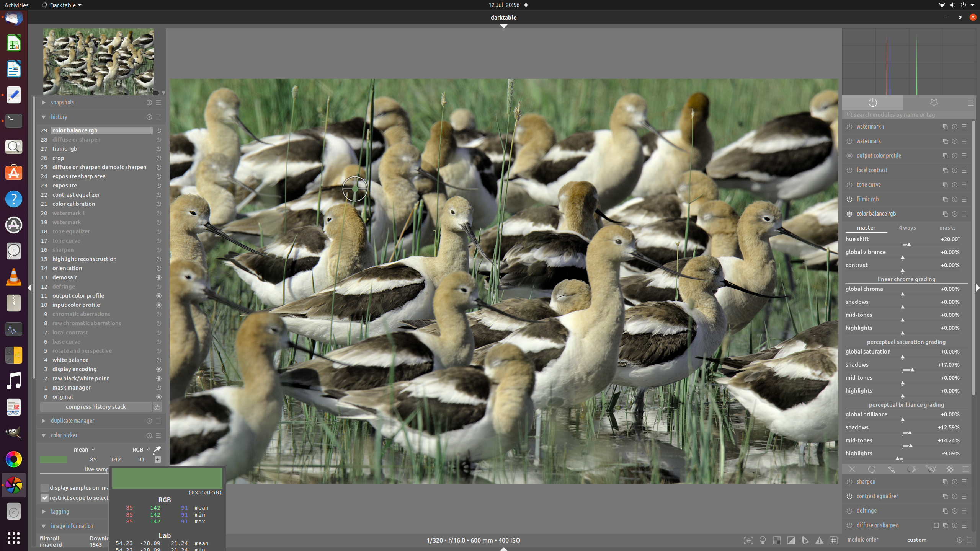
Task: Switch to the 4 ways tab
Action: (x=907, y=228)
